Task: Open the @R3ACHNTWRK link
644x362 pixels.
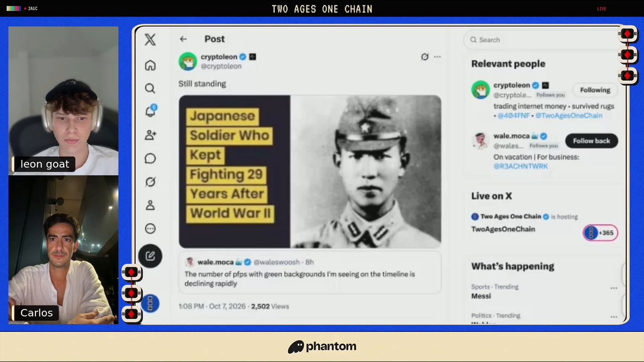Action: click(x=521, y=167)
